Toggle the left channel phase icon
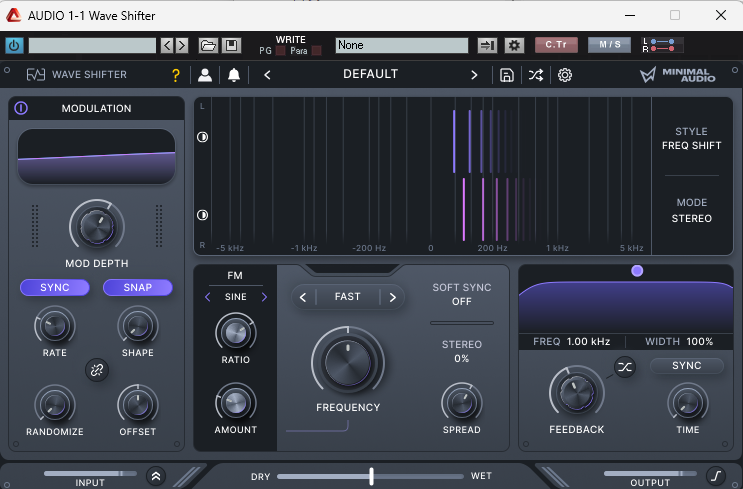The image size is (743, 489). tap(202, 137)
